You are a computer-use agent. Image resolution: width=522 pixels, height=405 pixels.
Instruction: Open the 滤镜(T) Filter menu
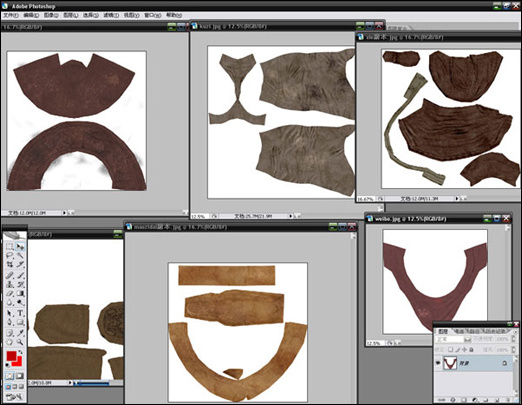click(x=111, y=15)
